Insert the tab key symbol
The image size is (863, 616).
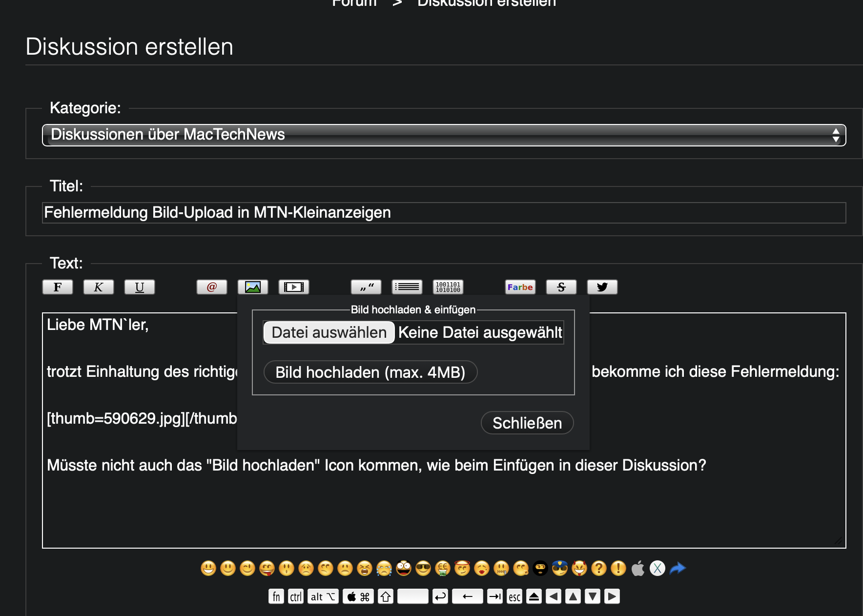[495, 596]
